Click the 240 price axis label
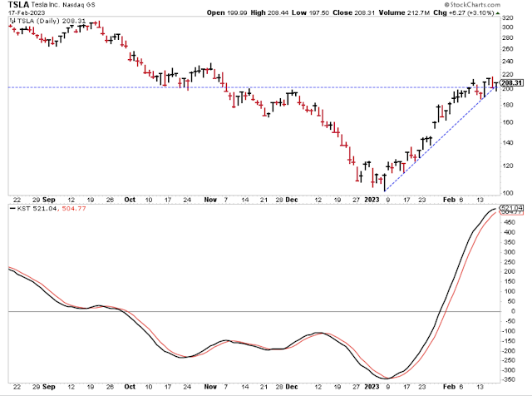532x396 pixels. 508,62
